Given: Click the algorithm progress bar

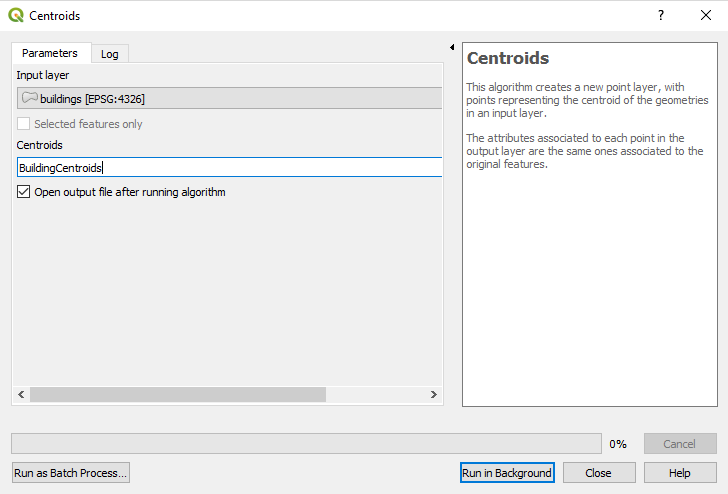Looking at the screenshot, I should pyautogui.click(x=306, y=443).
